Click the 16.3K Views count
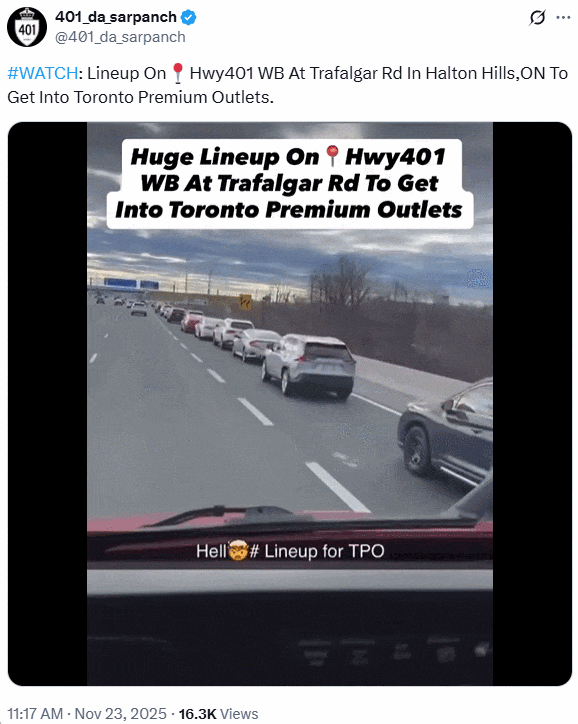578x724 pixels. (x=218, y=713)
